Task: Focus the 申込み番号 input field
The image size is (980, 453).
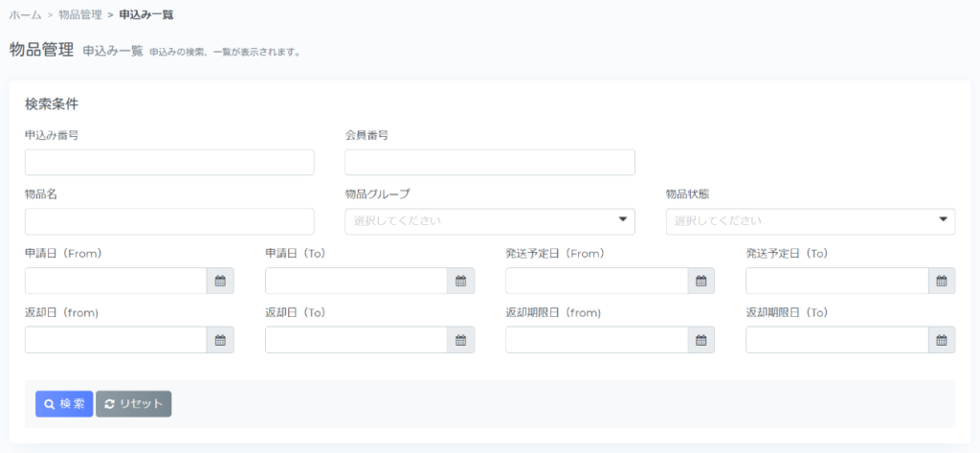Action: 169,162
